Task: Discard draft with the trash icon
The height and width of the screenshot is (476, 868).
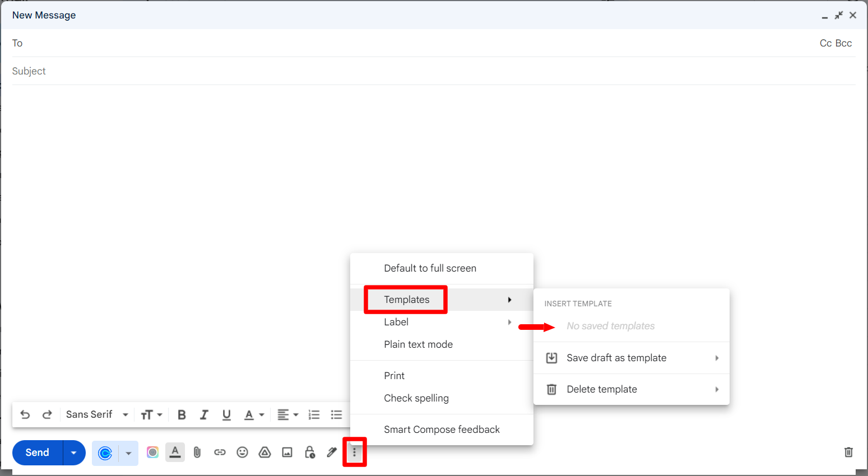Action: point(848,452)
